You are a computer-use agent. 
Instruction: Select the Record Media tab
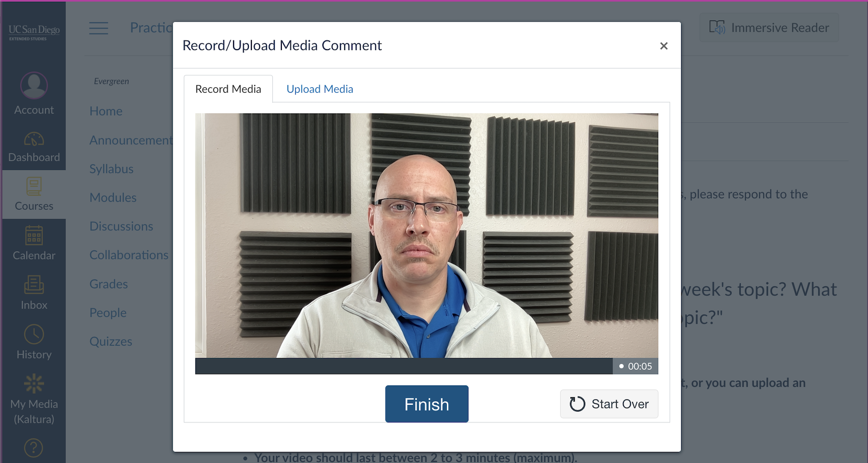tap(228, 89)
